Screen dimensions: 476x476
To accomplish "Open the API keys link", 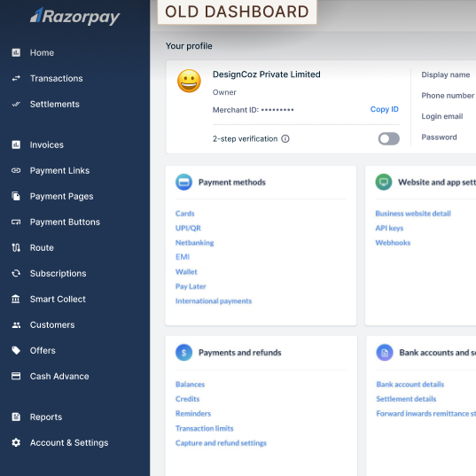I will click(389, 228).
